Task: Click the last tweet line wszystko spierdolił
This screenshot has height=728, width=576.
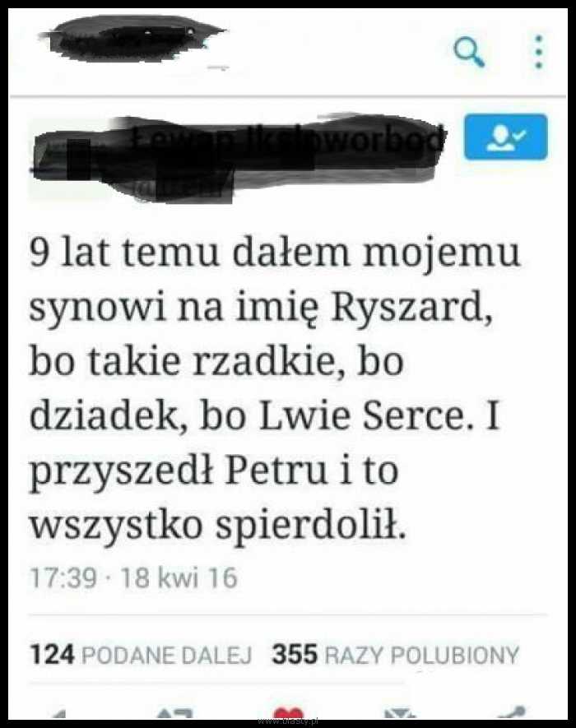Action: coord(217,525)
